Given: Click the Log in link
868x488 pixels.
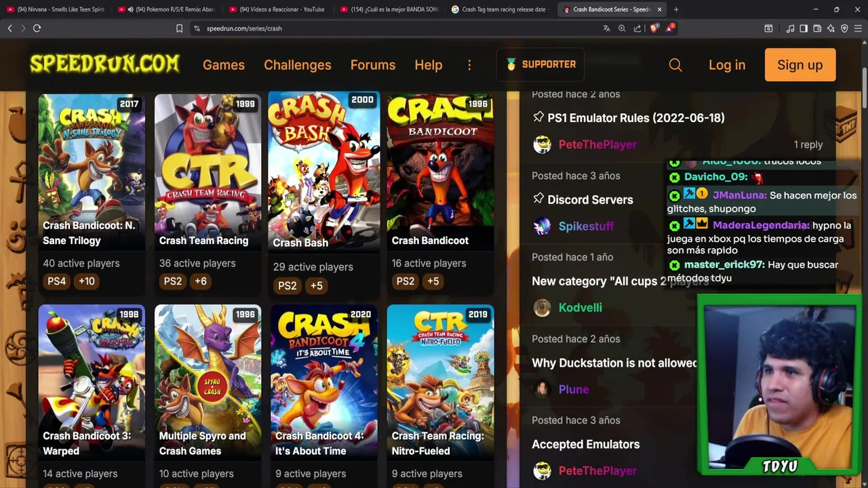Looking at the screenshot, I should click(727, 65).
